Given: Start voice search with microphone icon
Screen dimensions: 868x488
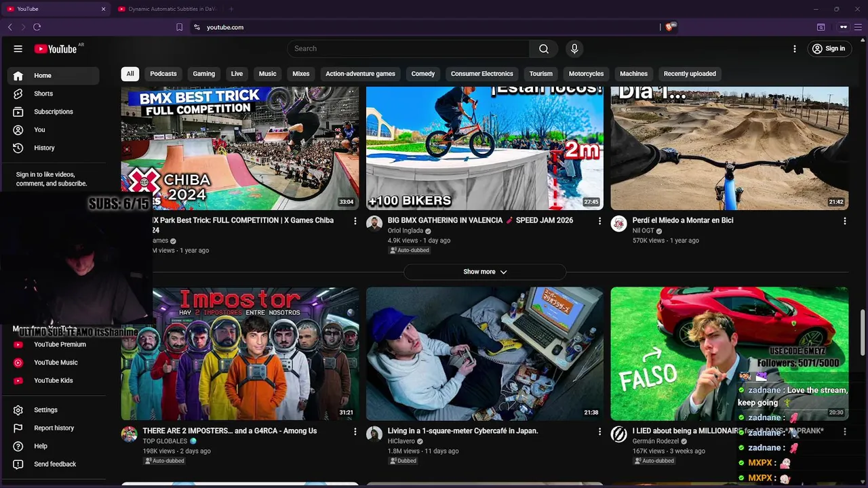Looking at the screenshot, I should click(x=574, y=49).
